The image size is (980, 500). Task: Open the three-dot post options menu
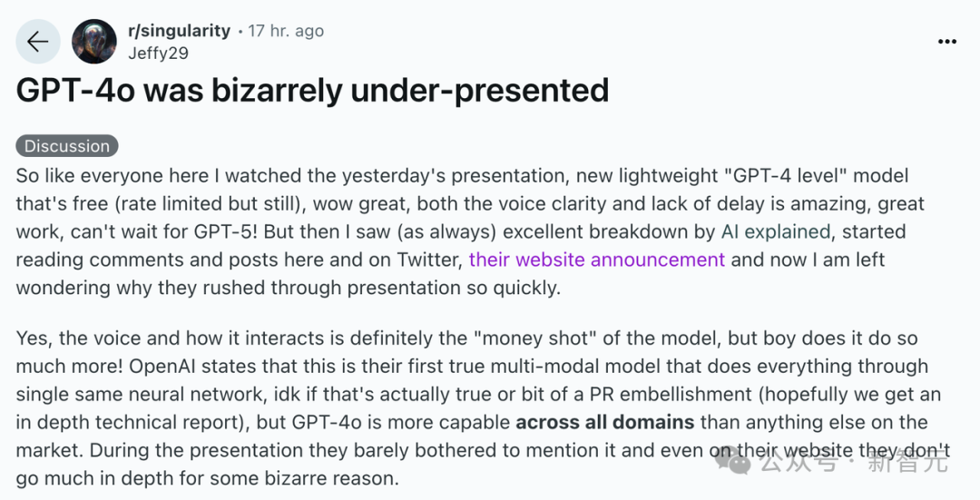(946, 41)
